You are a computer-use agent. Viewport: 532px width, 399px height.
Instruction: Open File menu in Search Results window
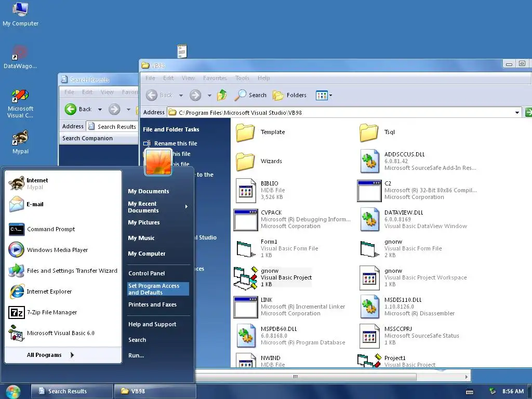(69, 92)
